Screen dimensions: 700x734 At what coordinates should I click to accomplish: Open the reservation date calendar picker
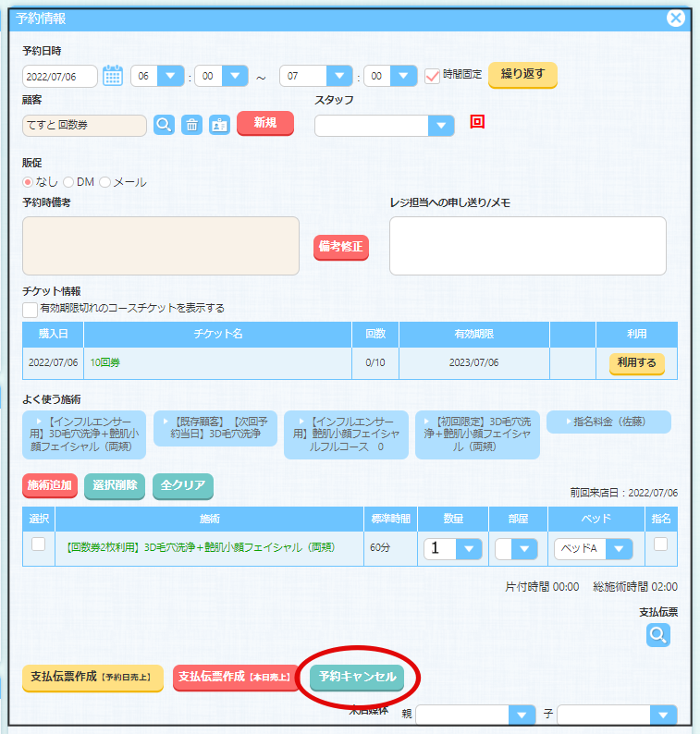113,76
